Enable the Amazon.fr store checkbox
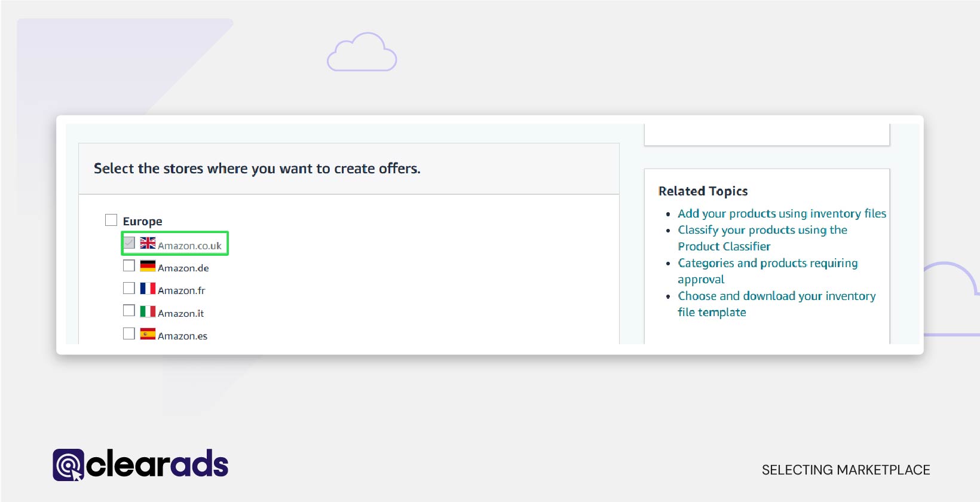The image size is (980, 502). pyautogui.click(x=129, y=288)
